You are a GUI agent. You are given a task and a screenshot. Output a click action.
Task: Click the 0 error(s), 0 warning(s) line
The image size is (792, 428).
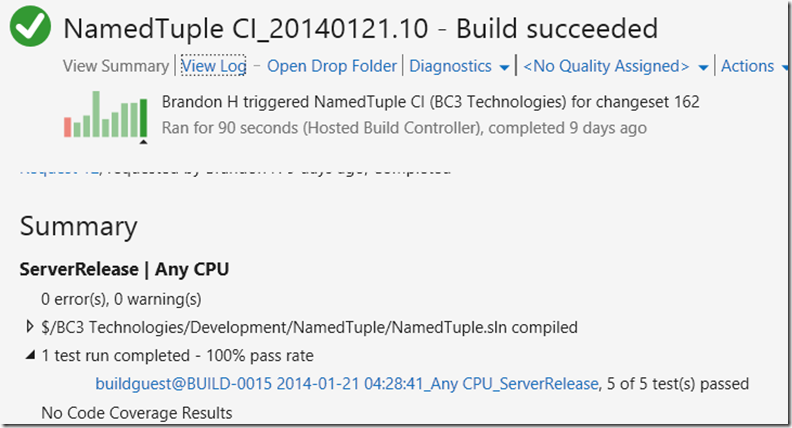pos(121,299)
